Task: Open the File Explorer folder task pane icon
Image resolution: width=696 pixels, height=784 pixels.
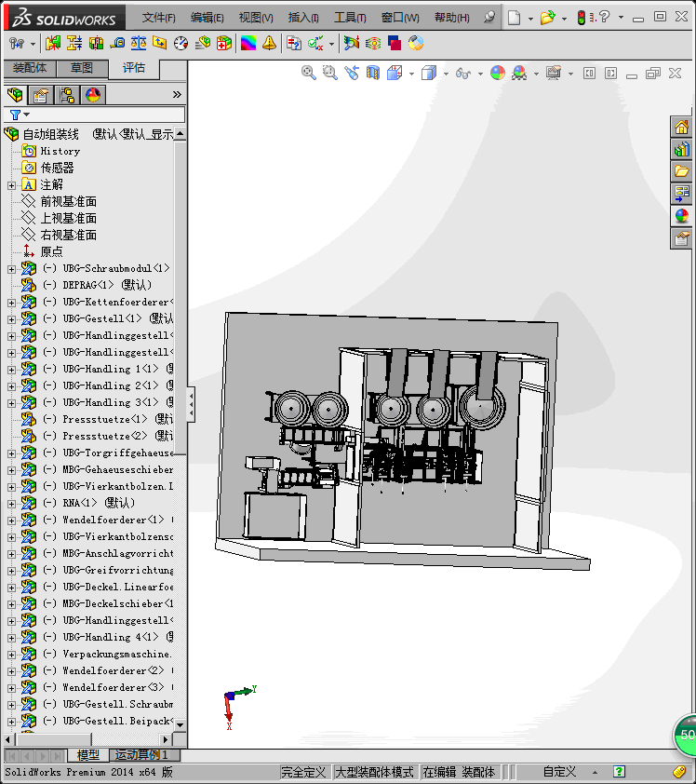Action: point(682,171)
